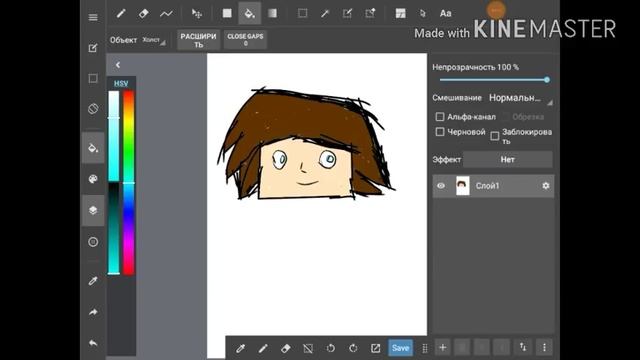Add a new layer with plus button

coord(442,348)
